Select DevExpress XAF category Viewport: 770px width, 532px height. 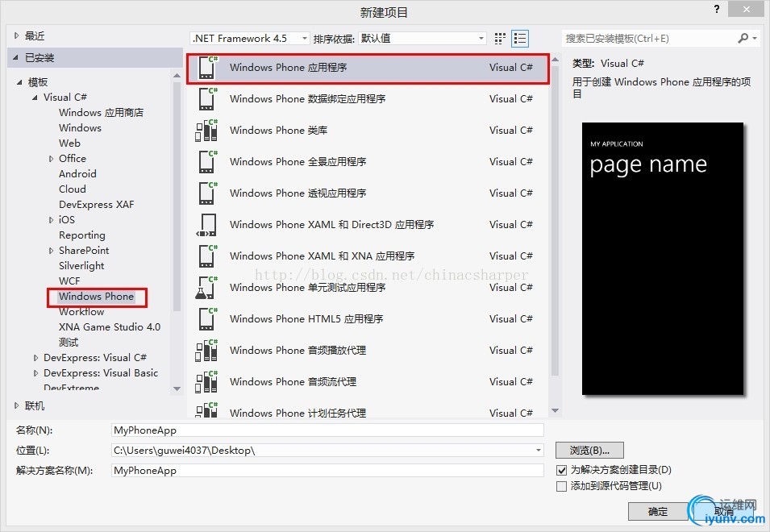tap(96, 205)
